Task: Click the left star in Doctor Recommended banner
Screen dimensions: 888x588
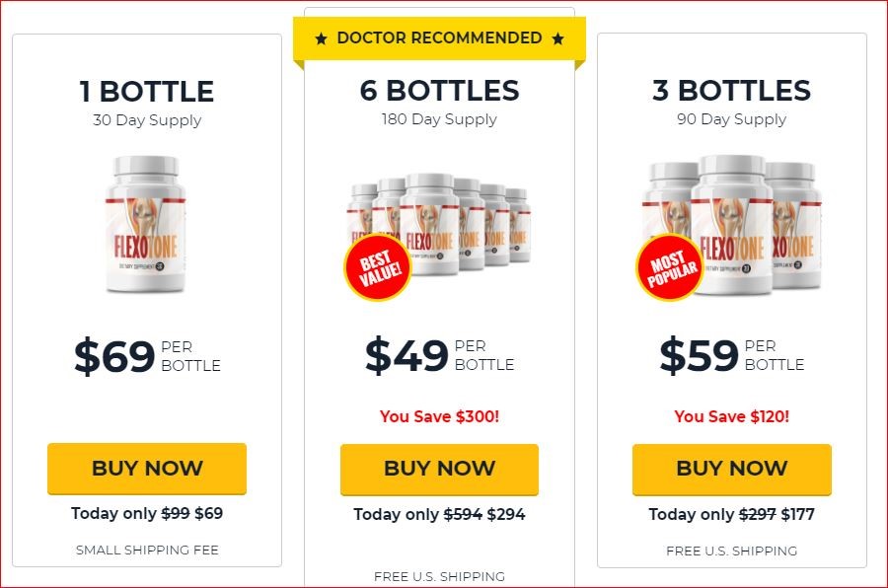Action: point(321,38)
